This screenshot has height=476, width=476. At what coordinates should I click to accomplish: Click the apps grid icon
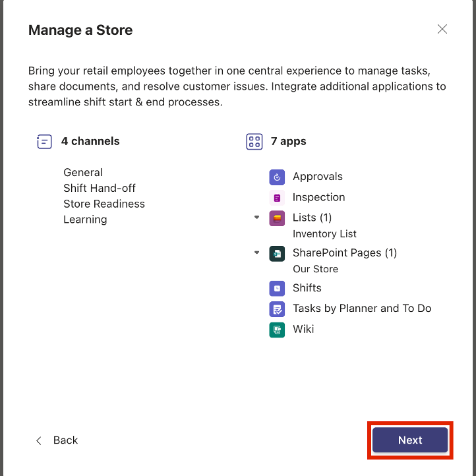254,142
